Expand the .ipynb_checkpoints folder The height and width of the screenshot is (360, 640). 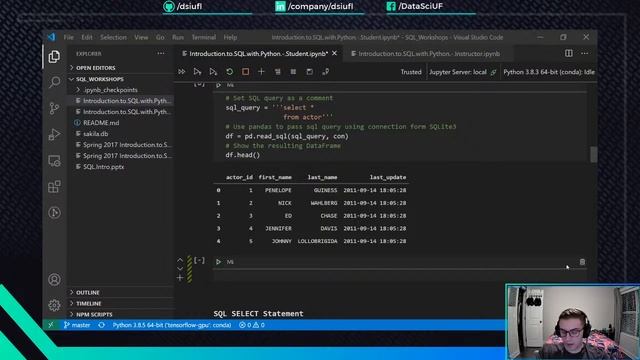(110, 90)
